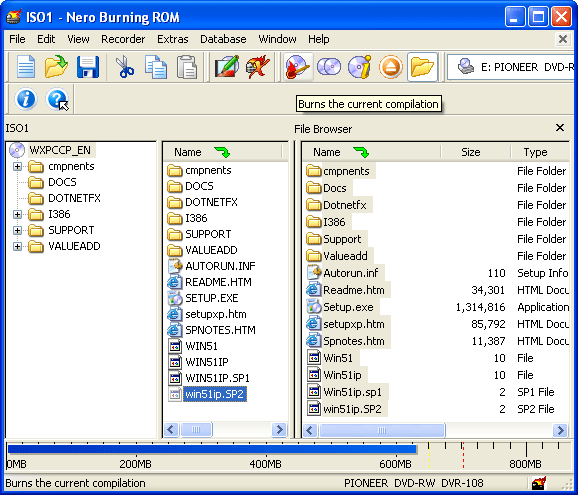
Task: Open the Recorder menu
Action: coord(123,39)
